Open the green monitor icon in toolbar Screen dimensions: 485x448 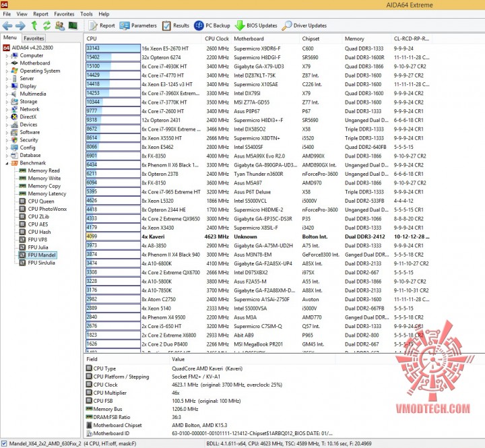(73, 26)
